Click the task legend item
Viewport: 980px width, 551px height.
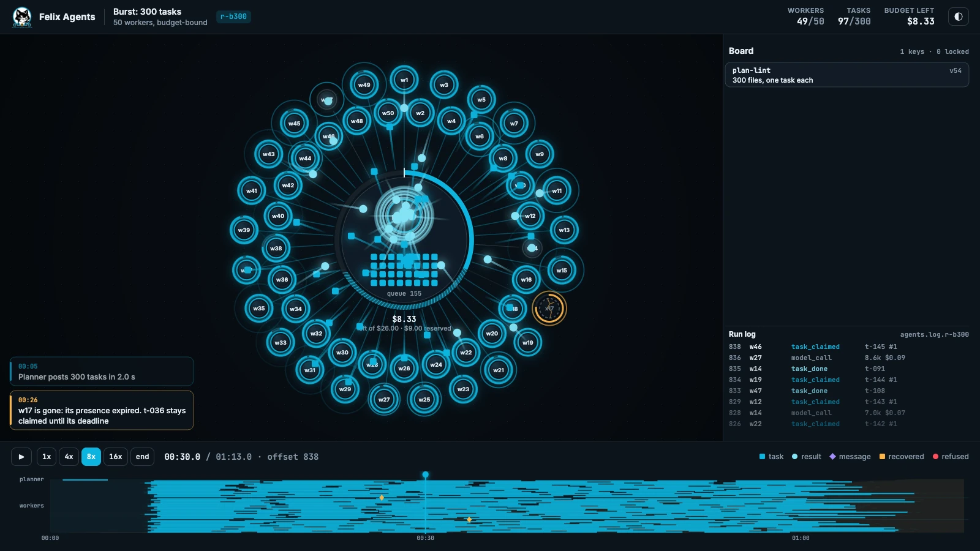tap(771, 457)
